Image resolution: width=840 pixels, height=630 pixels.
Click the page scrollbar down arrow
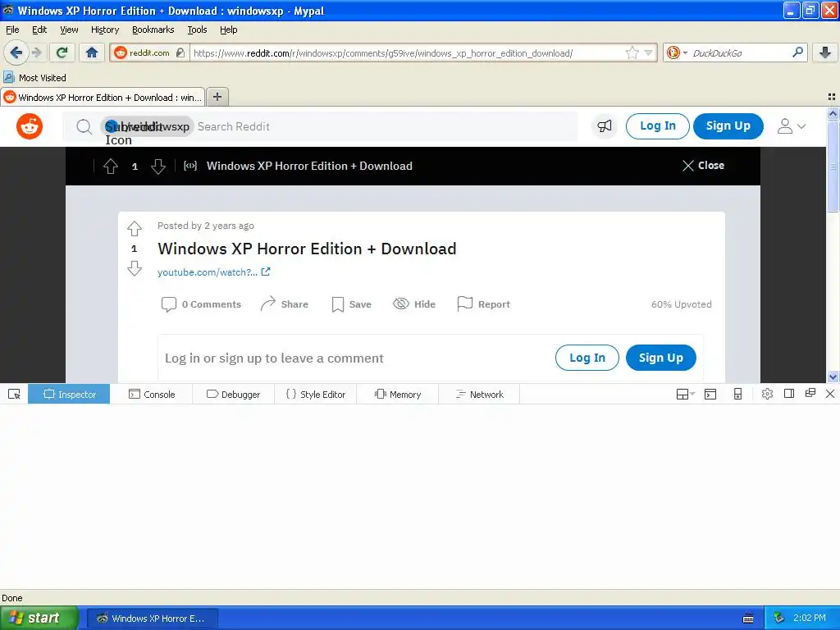(833, 377)
